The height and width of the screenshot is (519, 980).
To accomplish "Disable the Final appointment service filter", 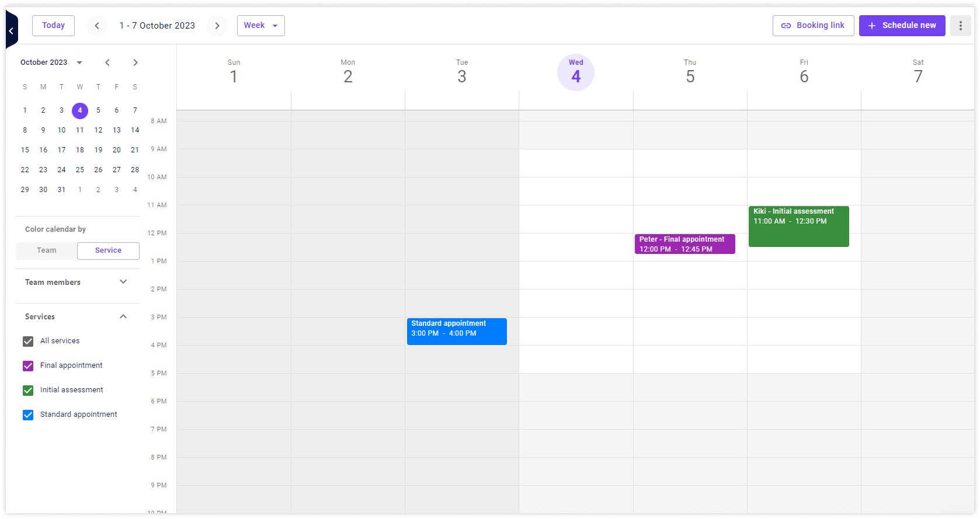I will tap(27, 365).
